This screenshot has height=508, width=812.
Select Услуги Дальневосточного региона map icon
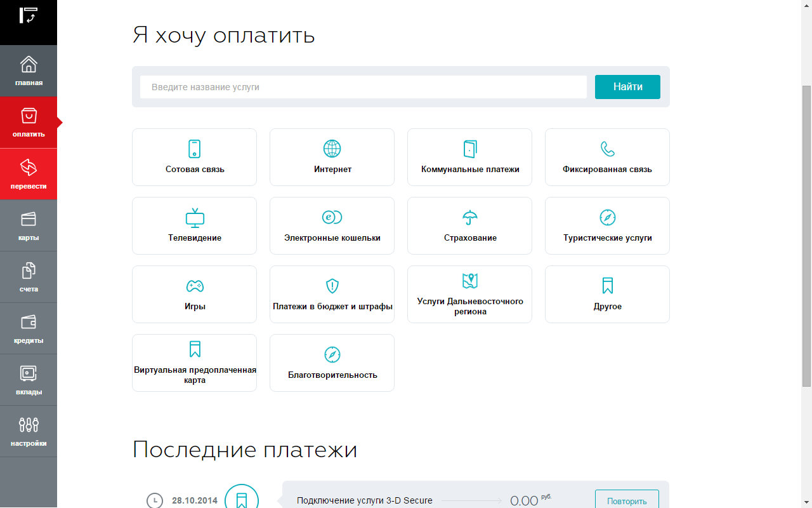coord(470,281)
